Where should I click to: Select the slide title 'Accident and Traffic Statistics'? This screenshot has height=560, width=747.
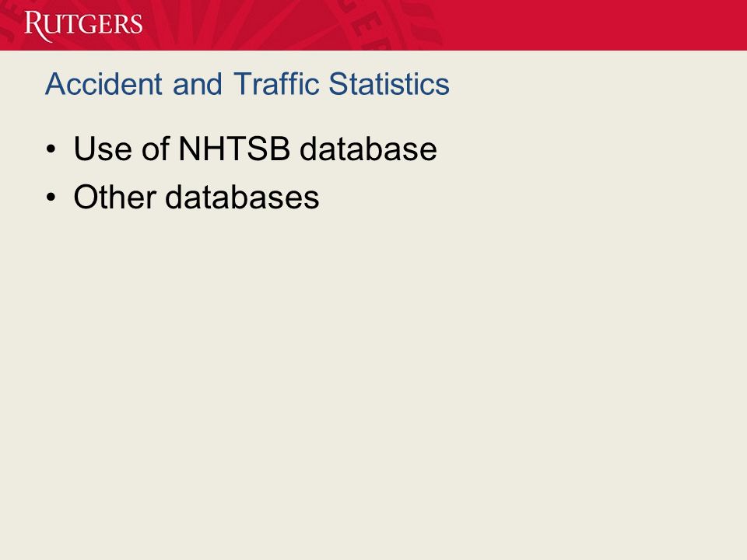tap(247, 84)
